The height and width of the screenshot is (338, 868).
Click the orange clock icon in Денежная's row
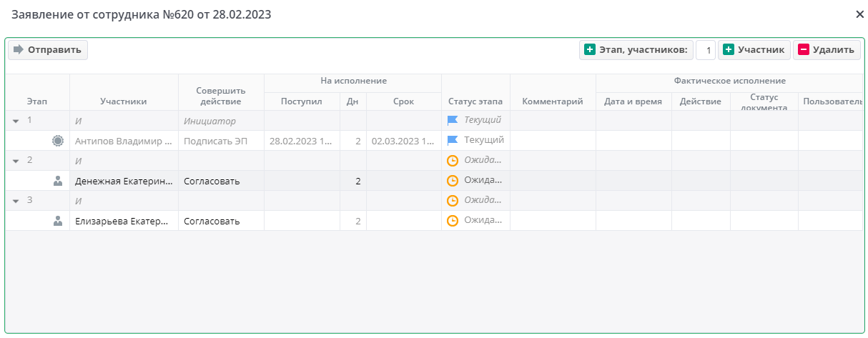(x=452, y=181)
